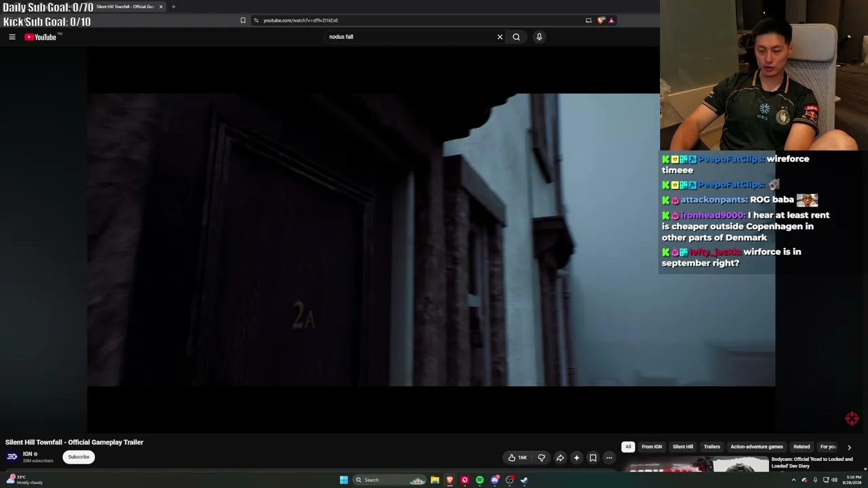Select the "Trailers" filter chip

(711, 447)
